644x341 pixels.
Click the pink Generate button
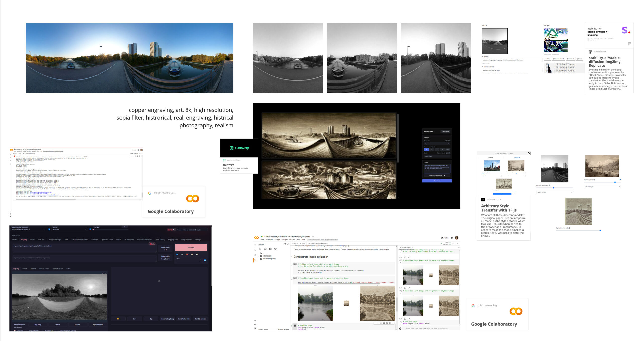[x=191, y=248]
